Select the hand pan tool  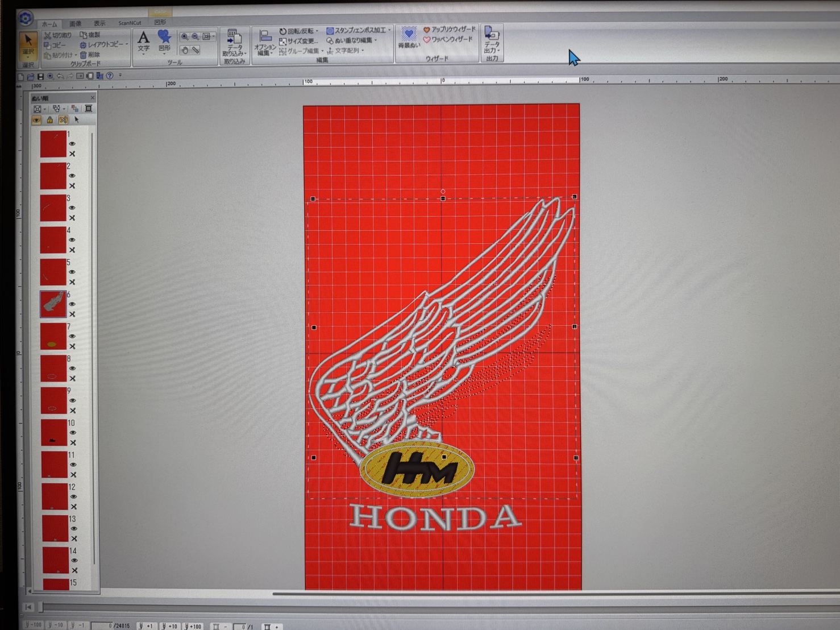pos(185,50)
